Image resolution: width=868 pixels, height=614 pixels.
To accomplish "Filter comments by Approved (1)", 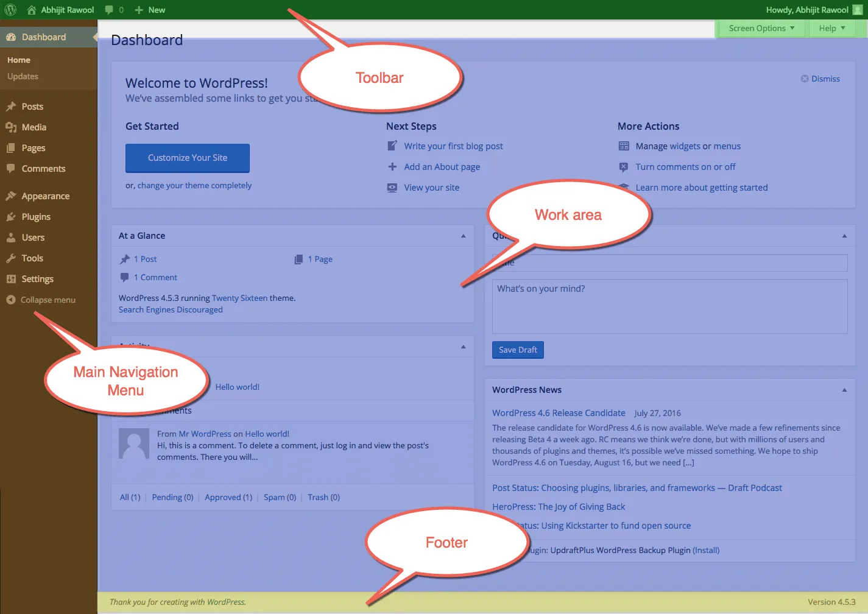I will point(228,498).
